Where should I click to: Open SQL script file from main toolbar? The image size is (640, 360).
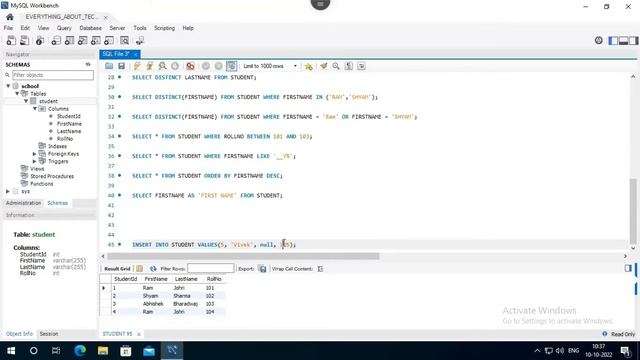pos(24,40)
